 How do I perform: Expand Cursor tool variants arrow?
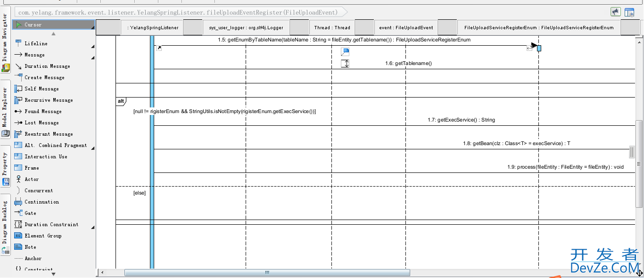(x=93, y=27)
